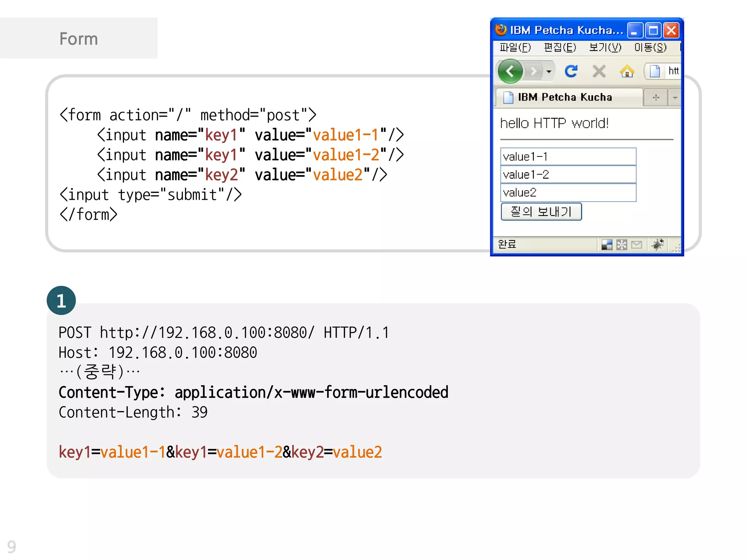Click the 'Content-Length: 39' line
Viewport: 747px width, 560px height.
(133, 412)
